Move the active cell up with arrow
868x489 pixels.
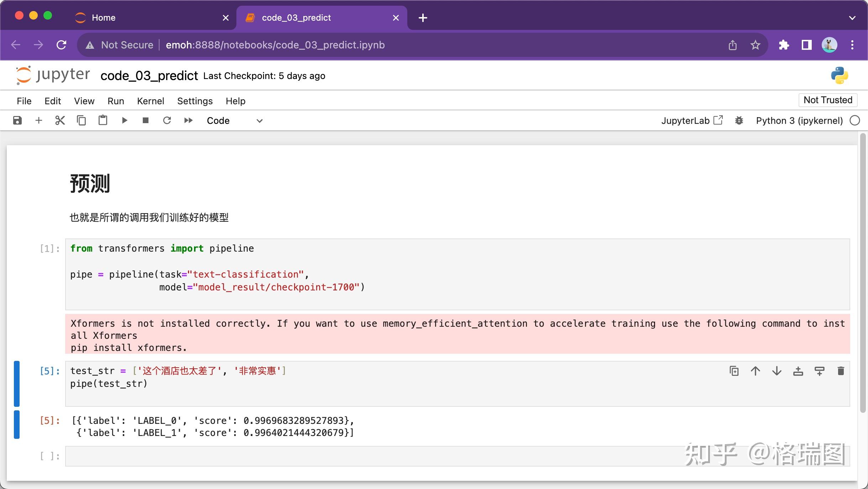755,371
